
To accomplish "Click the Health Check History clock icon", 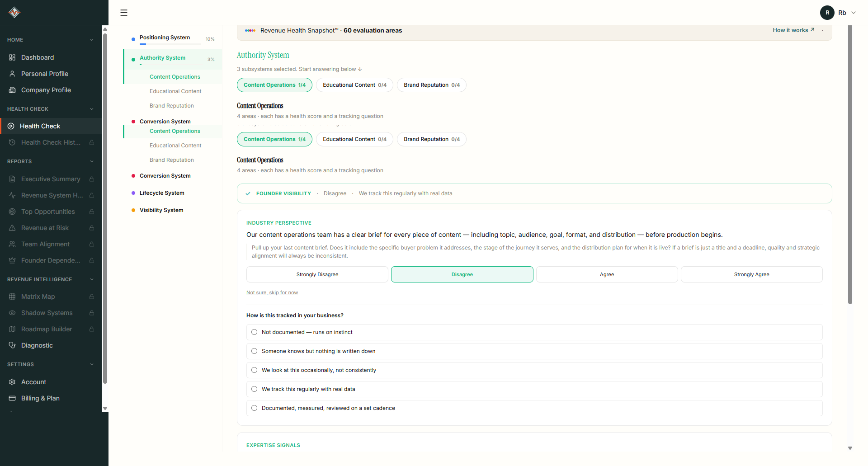I will pyautogui.click(x=12, y=142).
